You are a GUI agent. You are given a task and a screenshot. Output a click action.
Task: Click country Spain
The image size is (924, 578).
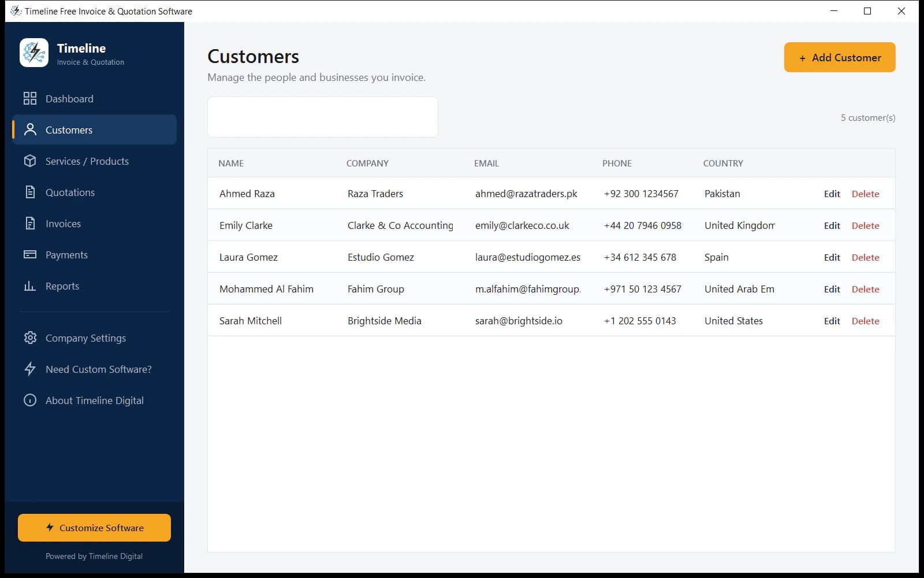tap(716, 257)
